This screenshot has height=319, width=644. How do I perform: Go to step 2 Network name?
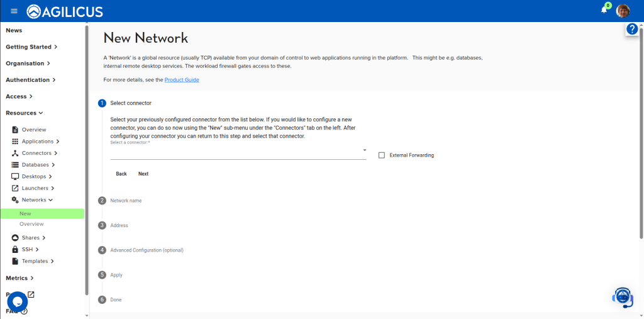click(x=120, y=201)
